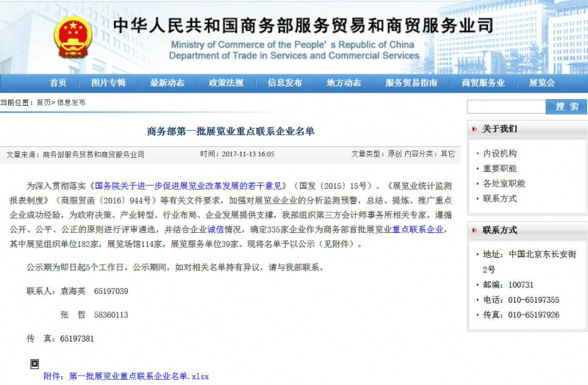The width and height of the screenshot is (588, 385).
Task: Click the 联系方式 section header icon
Action: click(x=473, y=230)
